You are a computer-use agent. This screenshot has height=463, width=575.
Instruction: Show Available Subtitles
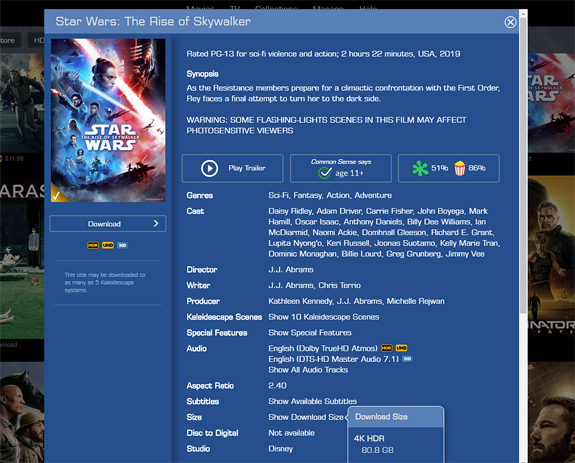[312, 401]
